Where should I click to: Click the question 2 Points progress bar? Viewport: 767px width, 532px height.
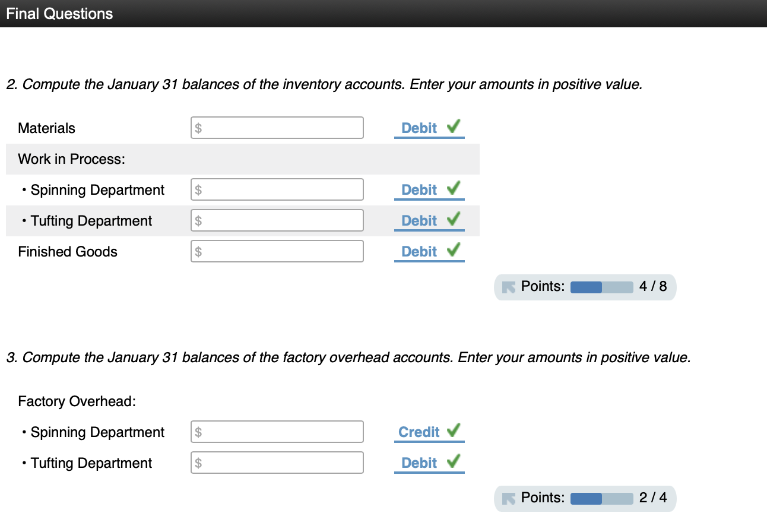point(601,287)
